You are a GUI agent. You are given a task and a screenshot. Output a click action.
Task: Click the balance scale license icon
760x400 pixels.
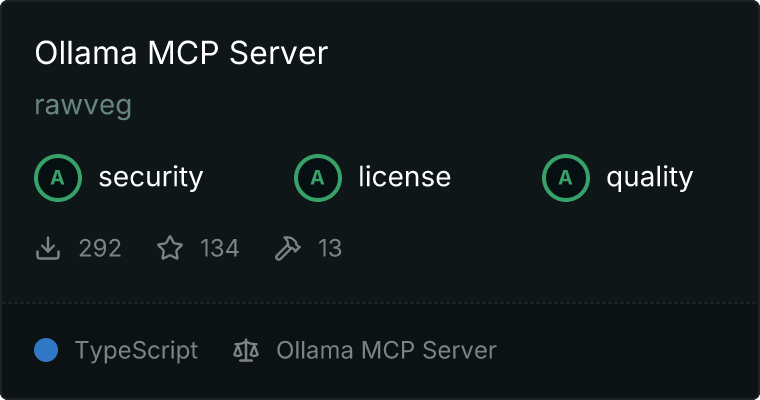(x=246, y=350)
